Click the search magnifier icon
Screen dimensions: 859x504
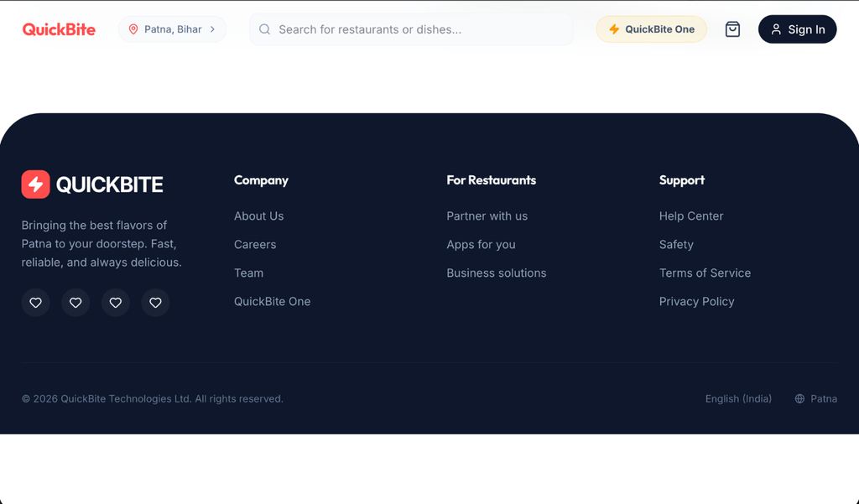tap(264, 29)
